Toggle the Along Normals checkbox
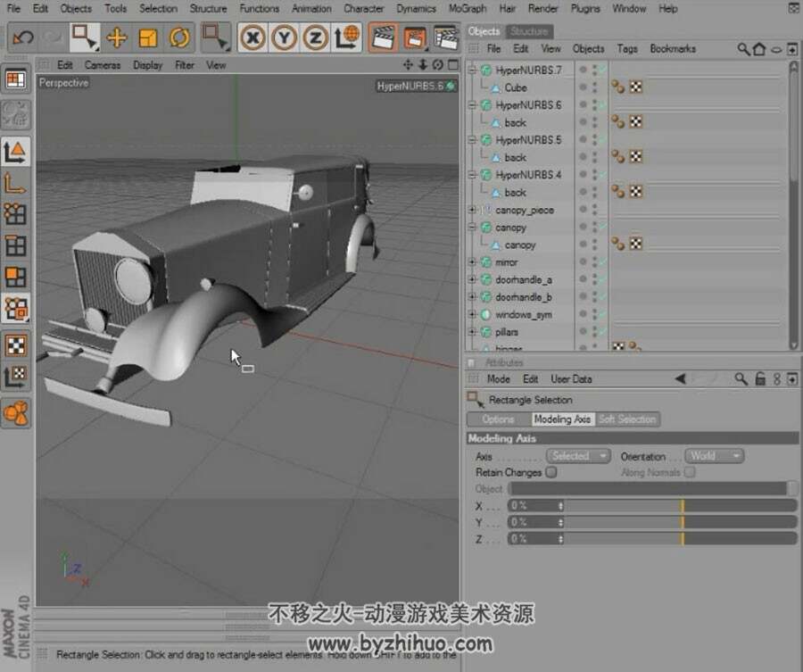Image resolution: width=803 pixels, height=672 pixels. tap(690, 472)
